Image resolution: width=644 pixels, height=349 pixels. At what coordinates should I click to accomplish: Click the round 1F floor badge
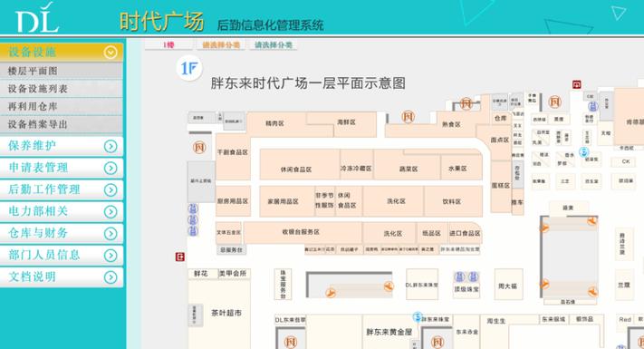(x=189, y=68)
